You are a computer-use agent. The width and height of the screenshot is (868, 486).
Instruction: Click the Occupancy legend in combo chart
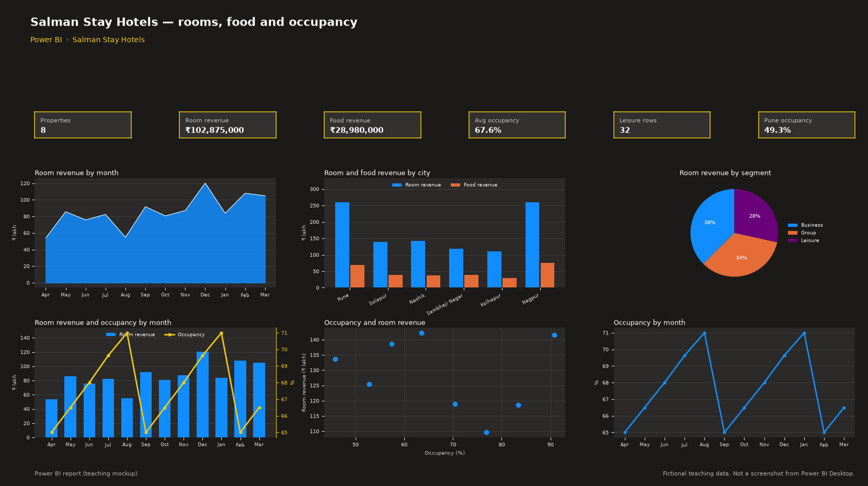[185, 334]
